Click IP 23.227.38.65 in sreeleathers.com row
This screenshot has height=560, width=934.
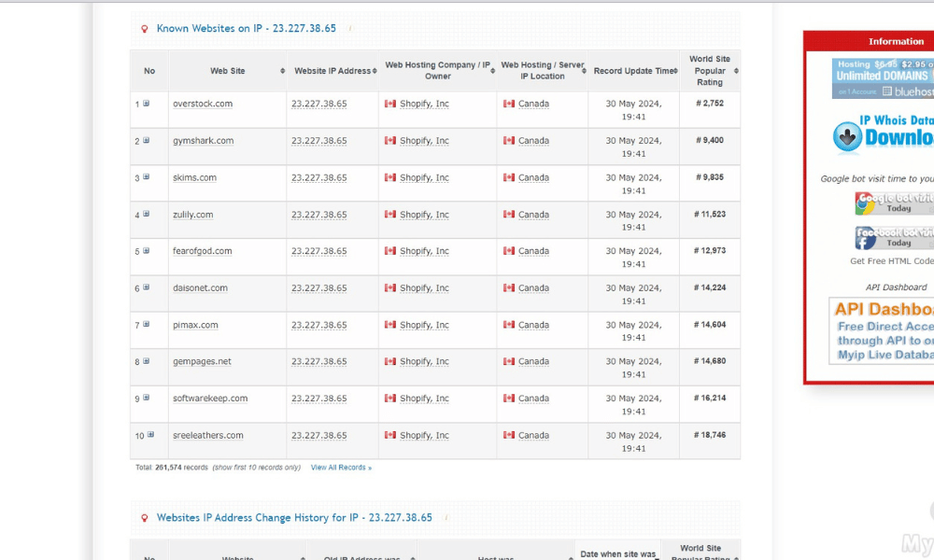(x=318, y=435)
